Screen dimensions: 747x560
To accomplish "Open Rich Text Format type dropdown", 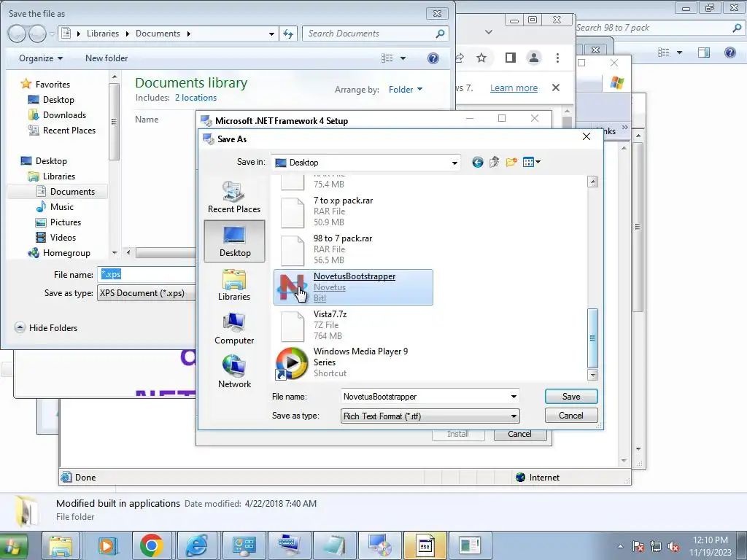I will click(x=514, y=416).
